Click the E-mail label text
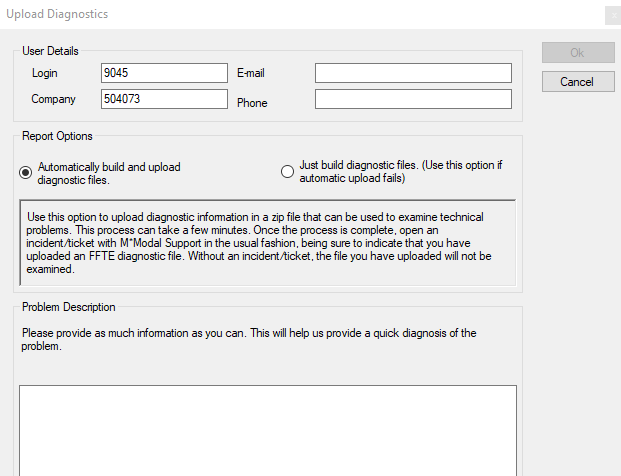 251,73
